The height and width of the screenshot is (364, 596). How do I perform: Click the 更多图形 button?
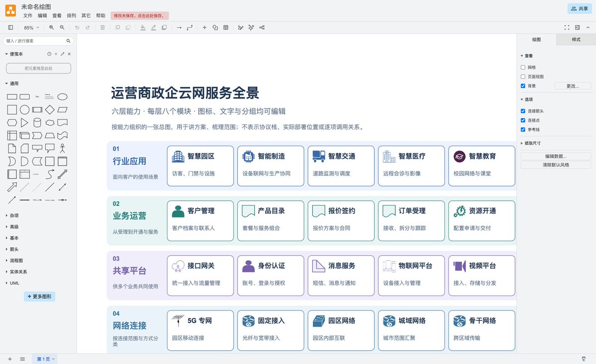[39, 296]
